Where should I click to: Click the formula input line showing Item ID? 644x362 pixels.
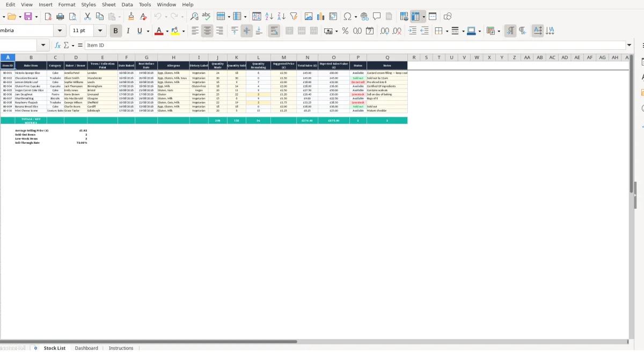[x=355, y=46]
